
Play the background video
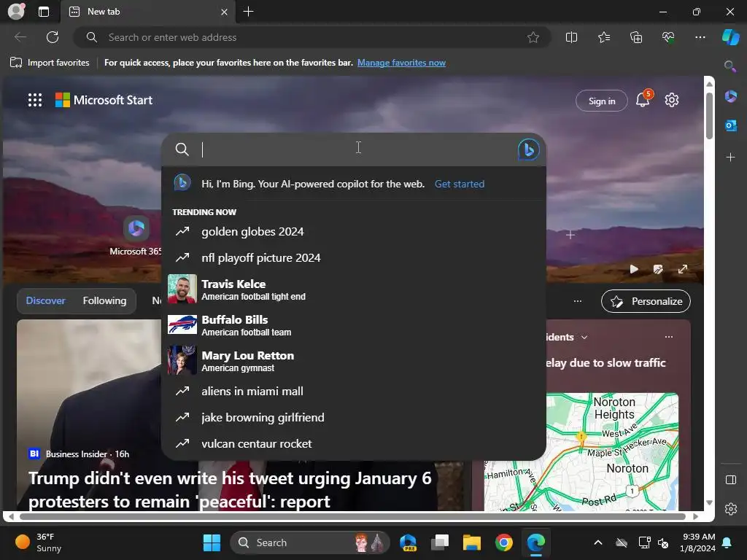[634, 269]
